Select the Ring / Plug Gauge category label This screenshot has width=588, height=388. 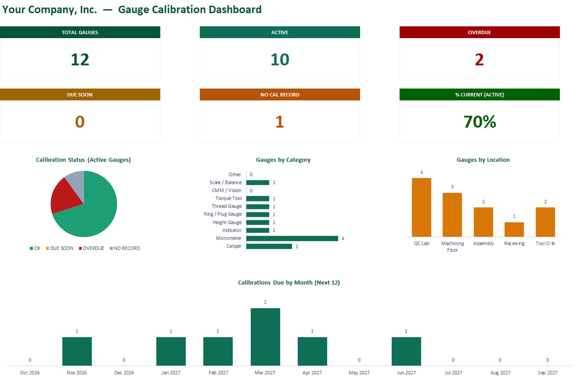coord(223,214)
